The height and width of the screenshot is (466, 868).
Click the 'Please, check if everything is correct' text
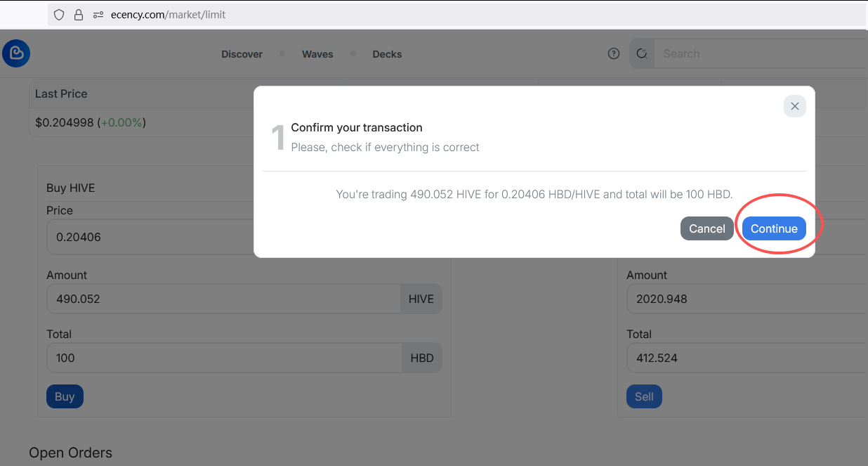point(385,147)
